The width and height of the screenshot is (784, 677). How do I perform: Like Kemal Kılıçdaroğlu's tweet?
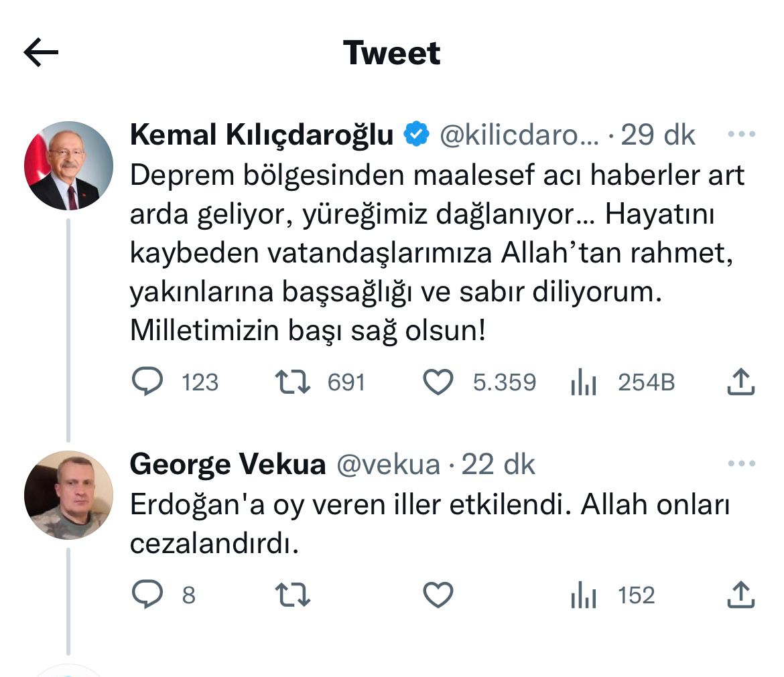pyautogui.click(x=439, y=382)
